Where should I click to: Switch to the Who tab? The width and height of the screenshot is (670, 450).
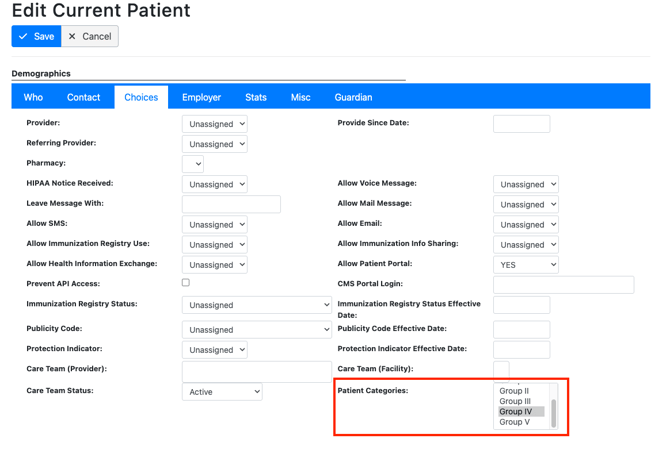(x=33, y=97)
